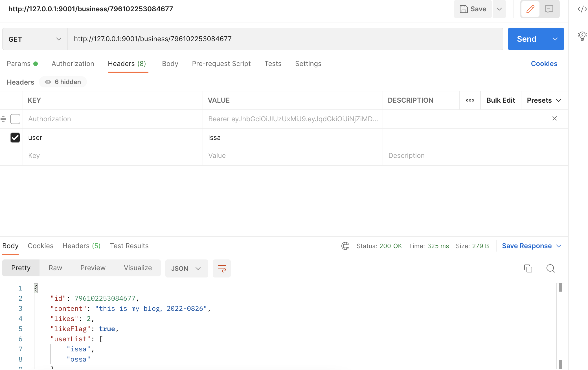Click the "ossa" userList entry

click(78, 359)
